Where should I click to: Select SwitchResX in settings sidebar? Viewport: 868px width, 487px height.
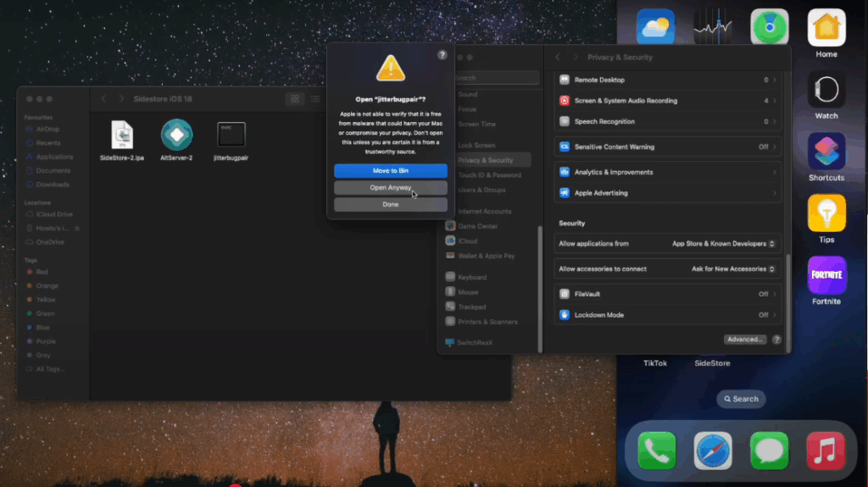(x=475, y=342)
